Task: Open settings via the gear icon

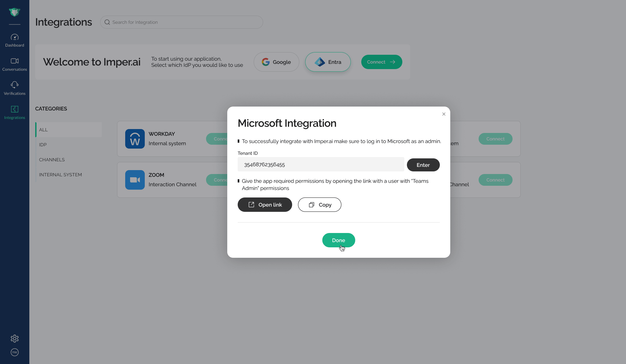Action: pos(14,339)
